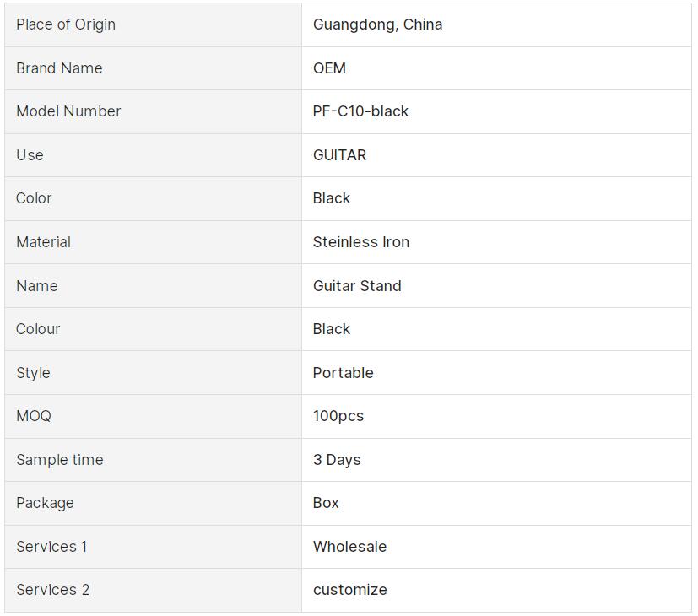The width and height of the screenshot is (698, 616).
Task: Select the Guangdong, China value
Action: [x=377, y=24]
